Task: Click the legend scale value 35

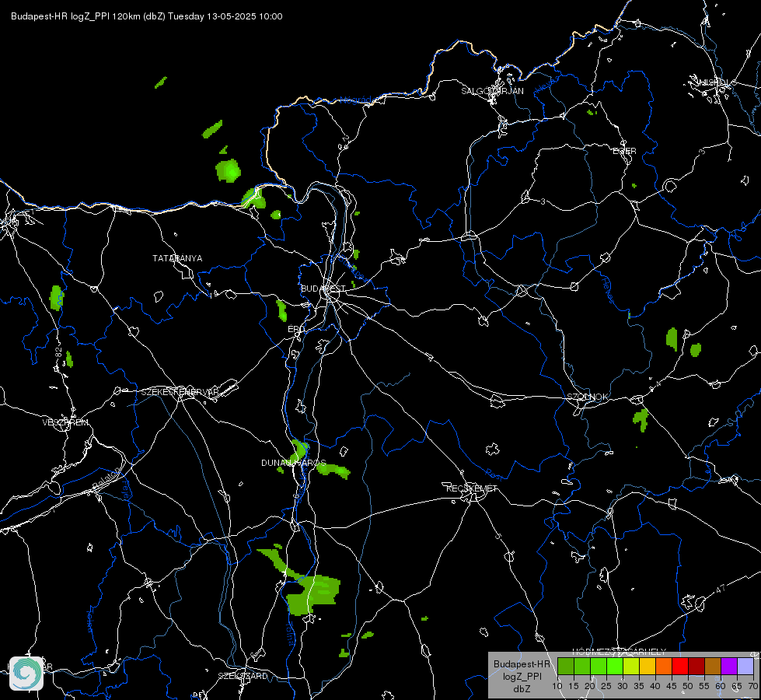Action: click(639, 686)
